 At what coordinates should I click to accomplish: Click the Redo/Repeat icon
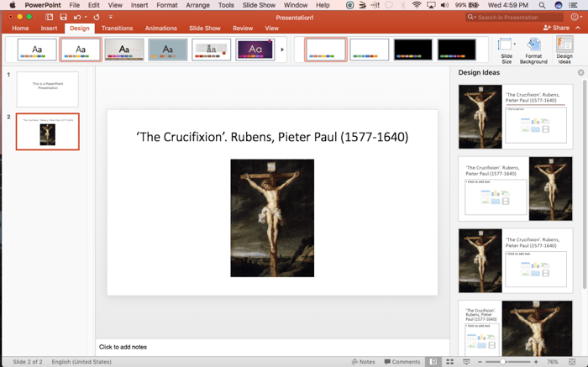click(97, 18)
